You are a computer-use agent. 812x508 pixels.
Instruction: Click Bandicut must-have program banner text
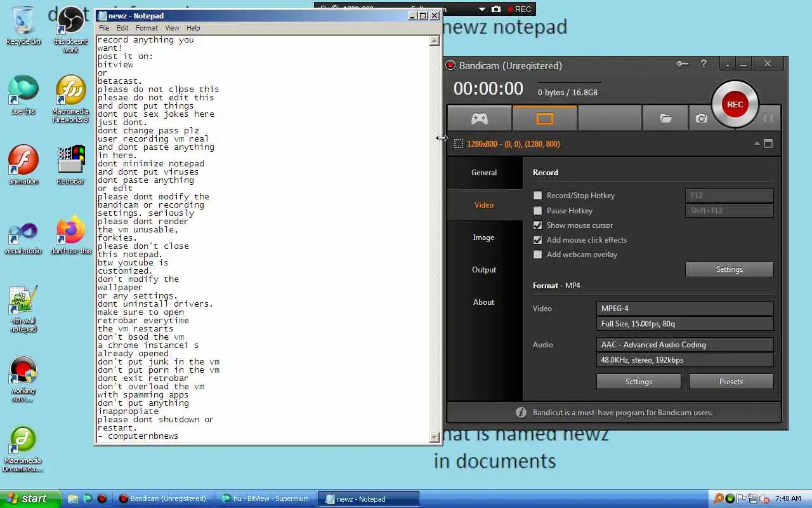(622, 413)
